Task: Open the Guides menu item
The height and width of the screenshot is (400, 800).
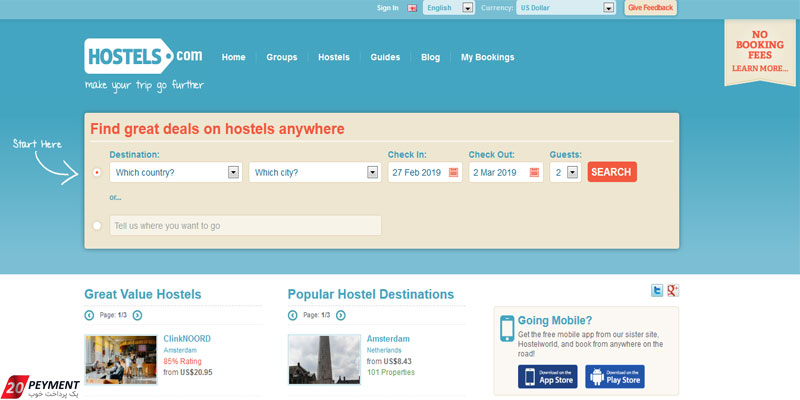Action: click(385, 57)
